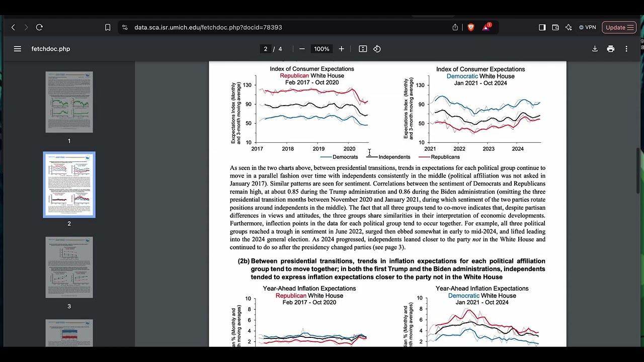Go back to the previous page
Image resolution: width=644 pixels, height=362 pixels.
tap(13, 27)
